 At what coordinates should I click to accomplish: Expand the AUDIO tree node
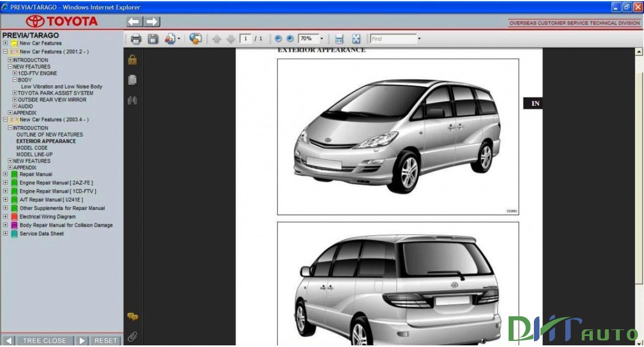pos(15,106)
